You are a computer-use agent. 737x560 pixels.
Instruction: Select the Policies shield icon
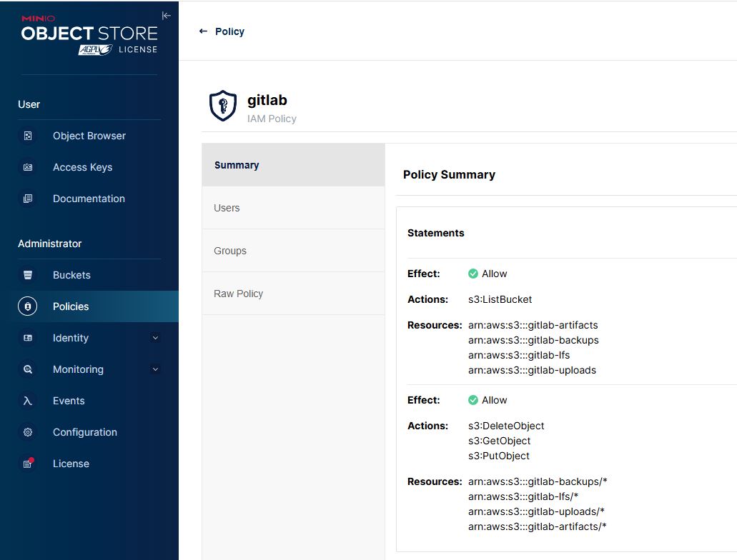[28, 306]
